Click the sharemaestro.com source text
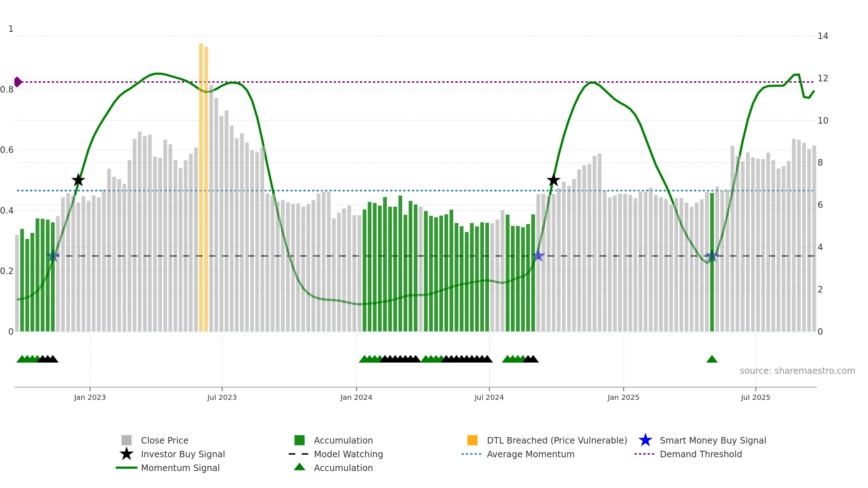 (797, 371)
